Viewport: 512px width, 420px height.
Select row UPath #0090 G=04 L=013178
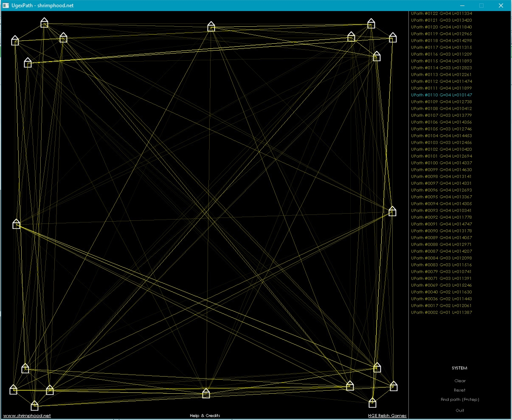pyautogui.click(x=442, y=231)
